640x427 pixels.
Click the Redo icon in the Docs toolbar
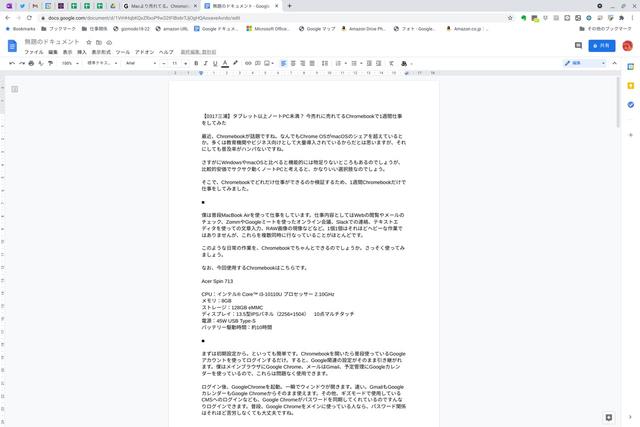(x=22, y=63)
